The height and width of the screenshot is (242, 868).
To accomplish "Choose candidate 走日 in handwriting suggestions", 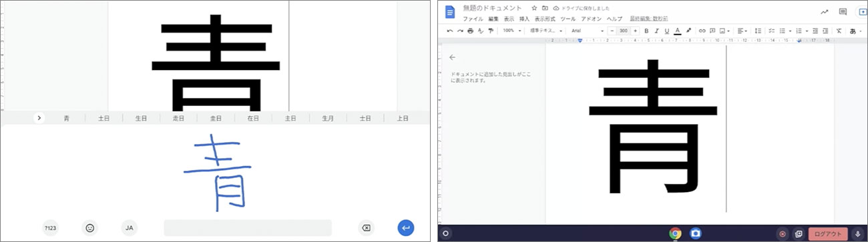I will [178, 118].
